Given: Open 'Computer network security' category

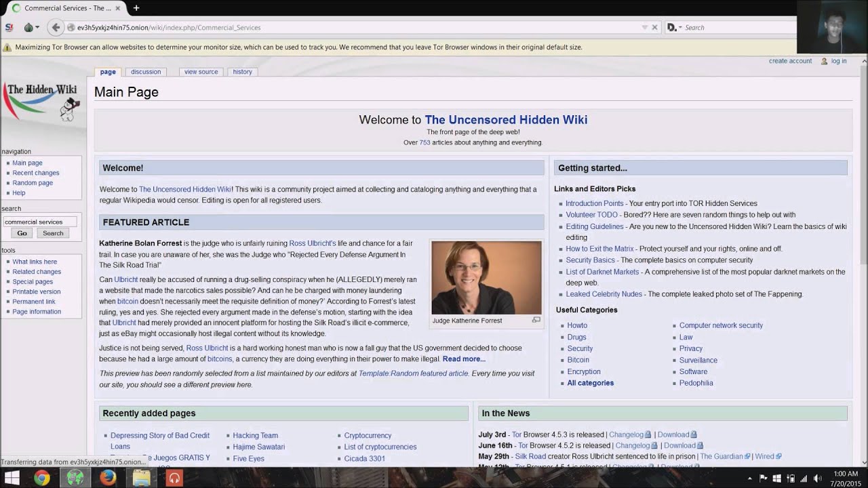Looking at the screenshot, I should pyautogui.click(x=721, y=325).
